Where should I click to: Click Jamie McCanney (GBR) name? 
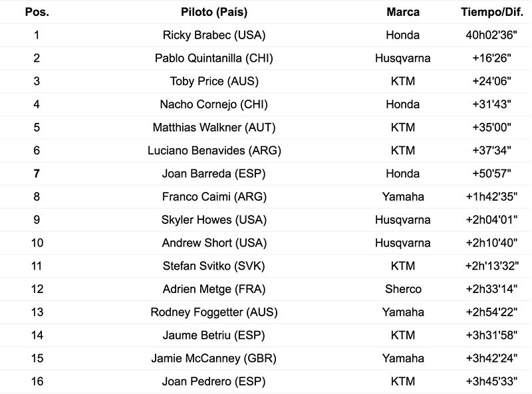pos(214,358)
